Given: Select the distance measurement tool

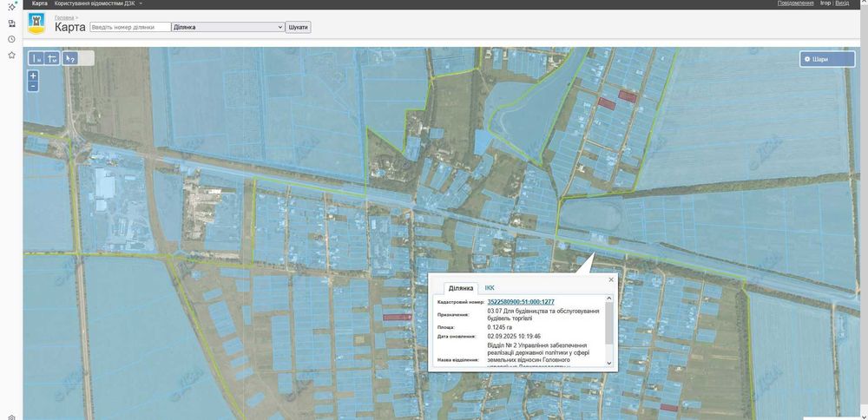Looking at the screenshot, I should point(36,59).
